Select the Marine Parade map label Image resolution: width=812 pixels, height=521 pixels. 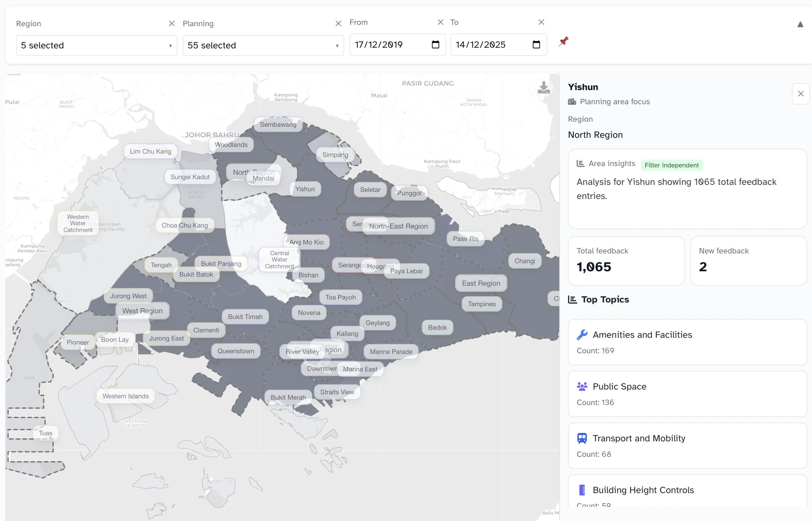click(391, 352)
